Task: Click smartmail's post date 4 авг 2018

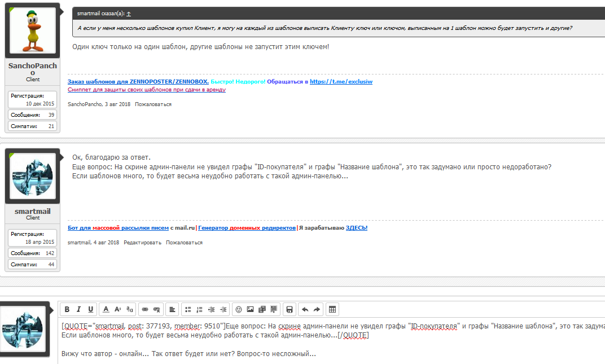Action: (107, 243)
